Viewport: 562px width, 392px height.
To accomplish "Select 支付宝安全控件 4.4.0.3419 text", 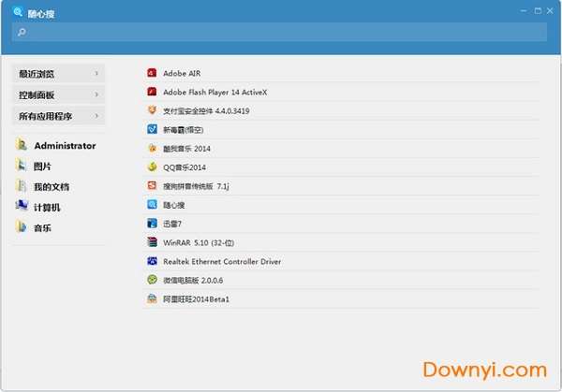I will coord(206,111).
